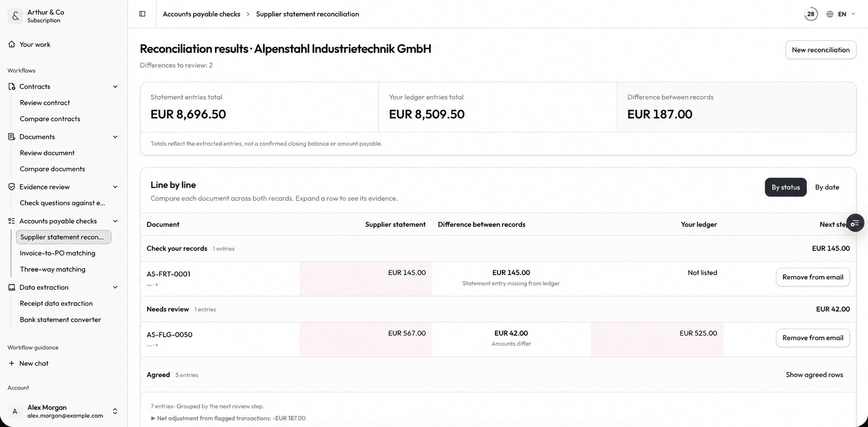Viewport: 868px width, 427px height.
Task: Open Three-way matching
Action: coord(52,269)
